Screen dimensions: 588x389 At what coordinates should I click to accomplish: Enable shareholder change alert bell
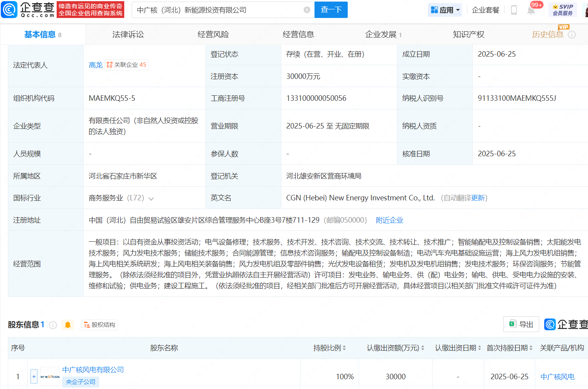[68, 325]
